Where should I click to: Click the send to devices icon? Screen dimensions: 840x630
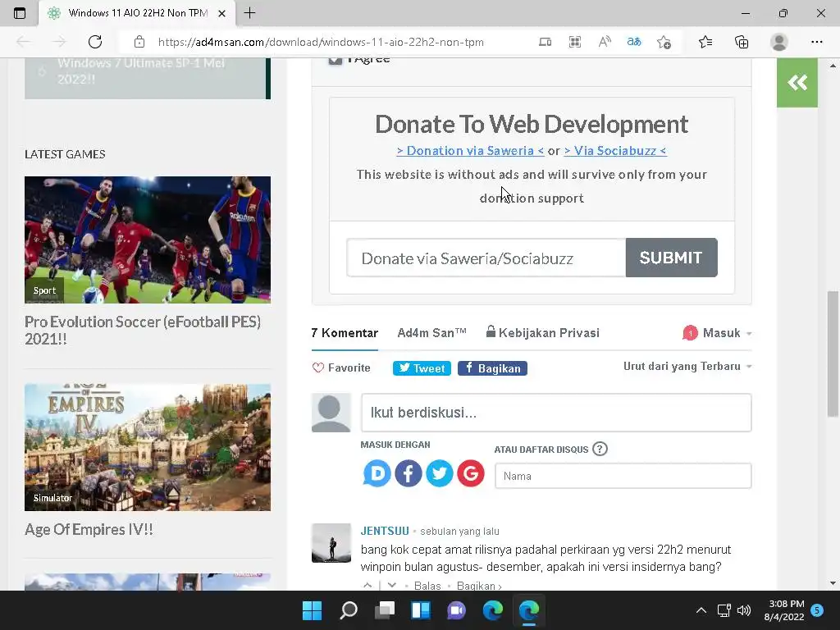point(545,42)
